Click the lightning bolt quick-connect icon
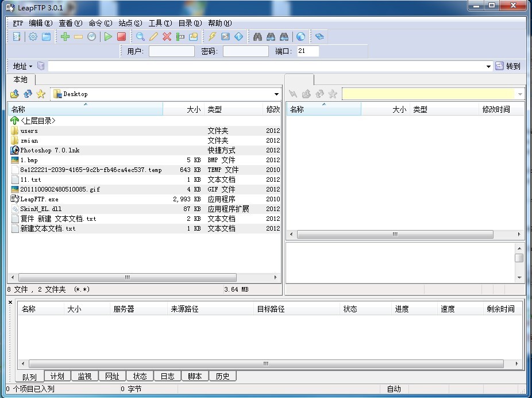 (x=212, y=37)
